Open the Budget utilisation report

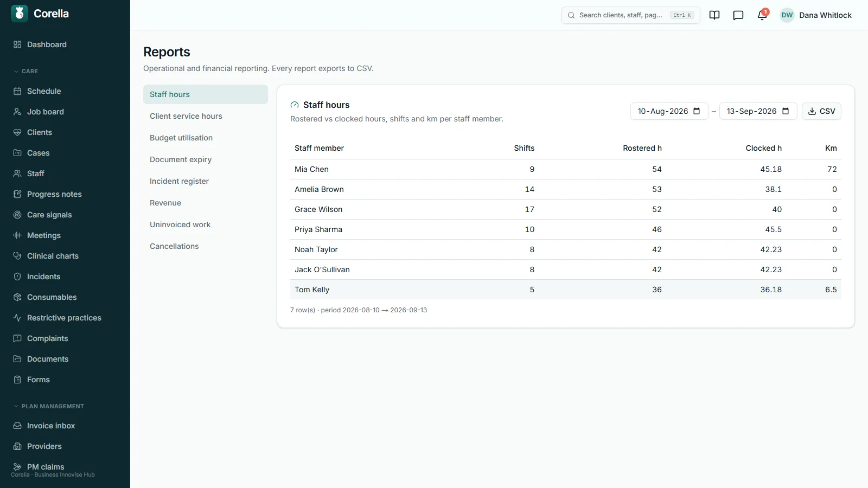click(206, 138)
